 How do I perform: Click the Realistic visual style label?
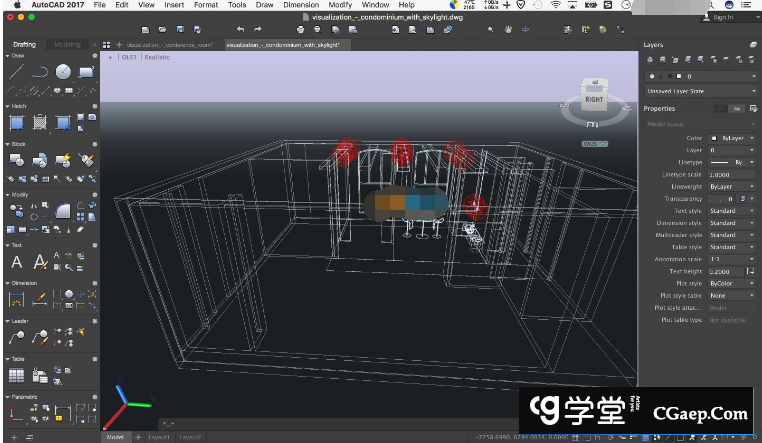point(157,58)
